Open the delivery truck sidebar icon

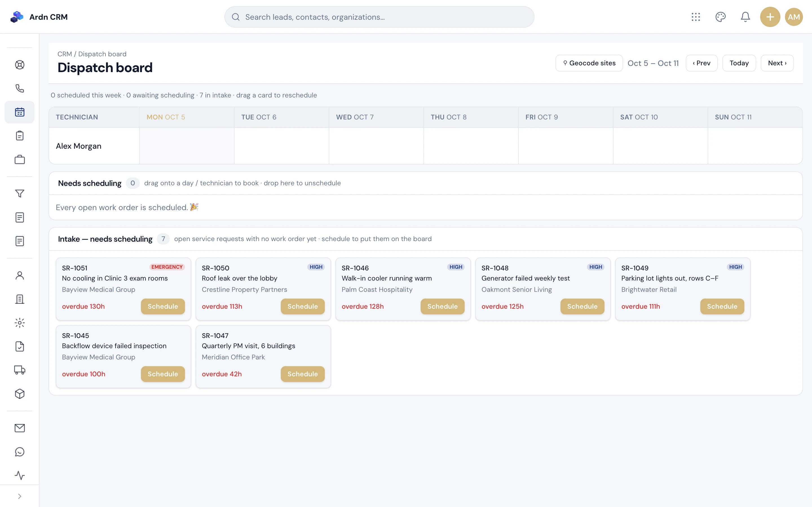pos(19,370)
